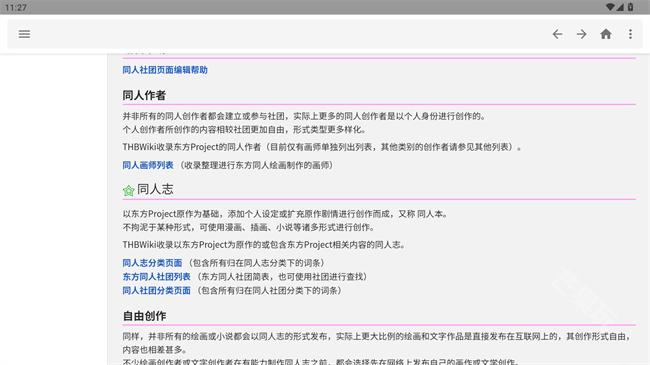650x365 pixels.
Task: Click the note （包含所有归在同人志分类下的词条）
Action: (255, 263)
